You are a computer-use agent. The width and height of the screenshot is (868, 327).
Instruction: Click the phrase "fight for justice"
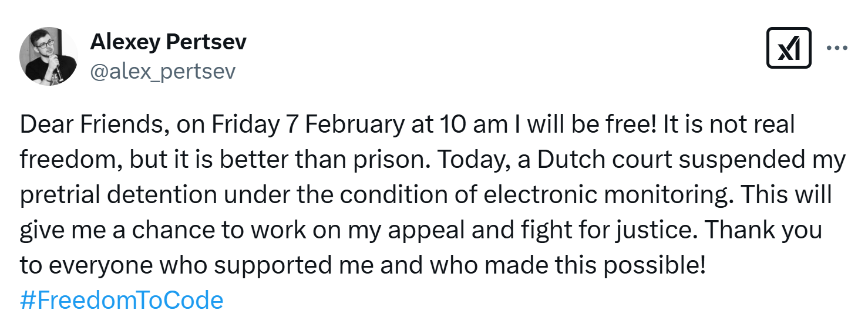[x=611, y=230]
